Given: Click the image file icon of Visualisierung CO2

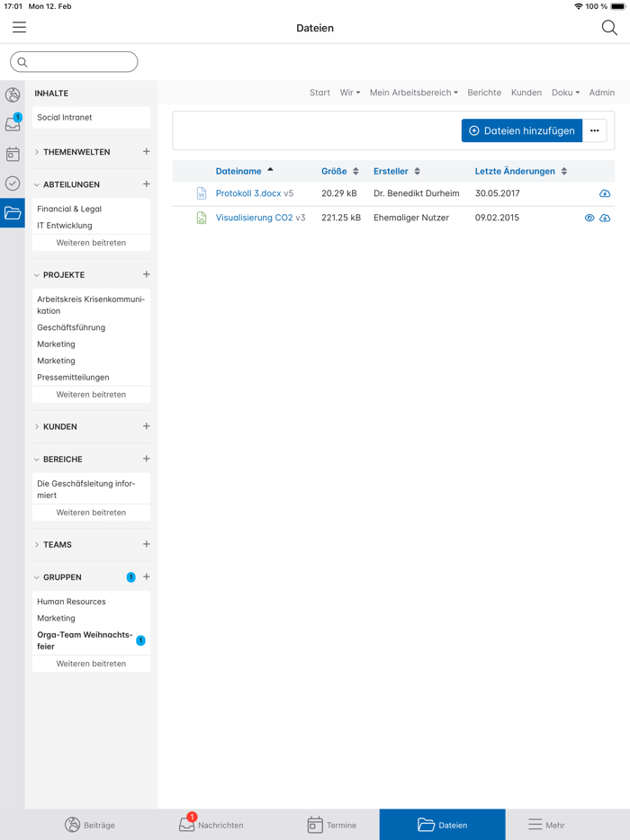Looking at the screenshot, I should tap(201, 218).
